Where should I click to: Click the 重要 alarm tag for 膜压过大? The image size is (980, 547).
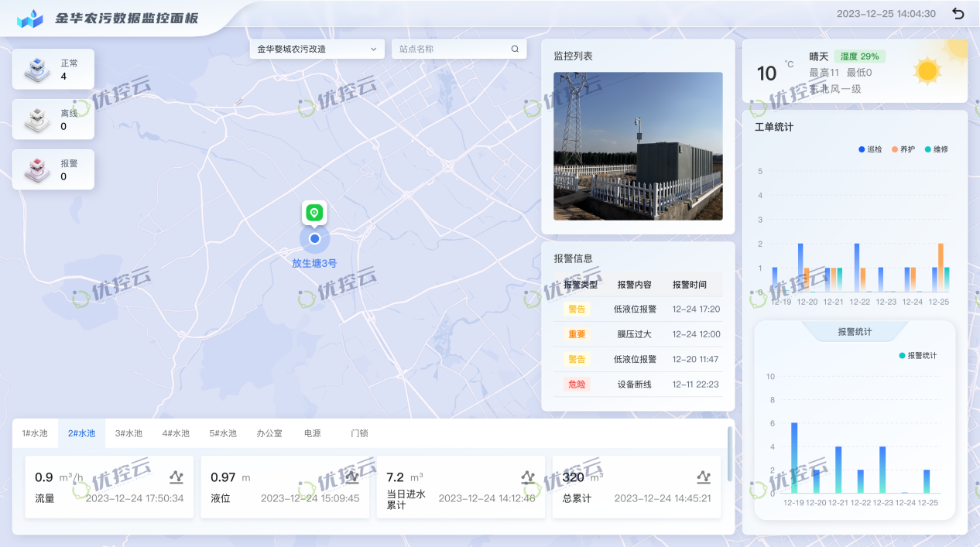[x=577, y=334]
